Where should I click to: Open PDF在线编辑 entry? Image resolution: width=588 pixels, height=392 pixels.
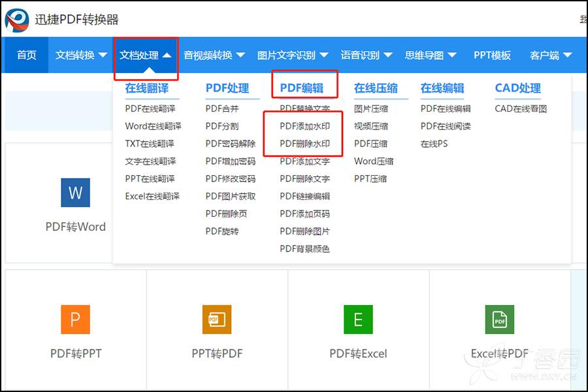[x=446, y=109]
